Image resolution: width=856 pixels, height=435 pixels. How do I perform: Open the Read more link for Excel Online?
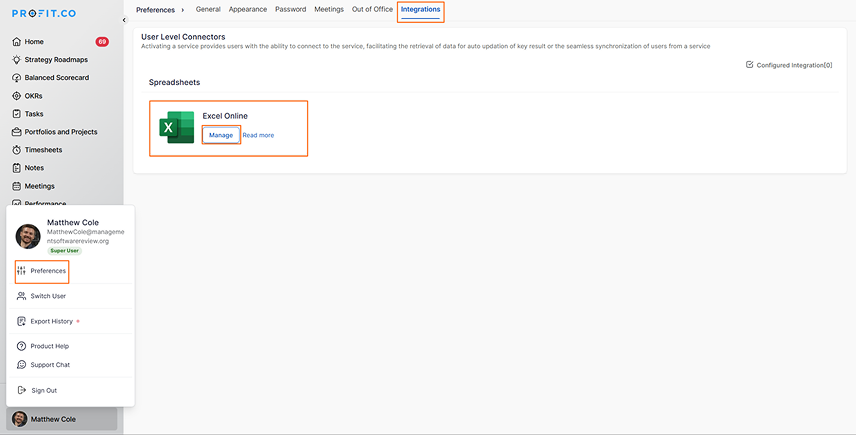click(x=258, y=135)
